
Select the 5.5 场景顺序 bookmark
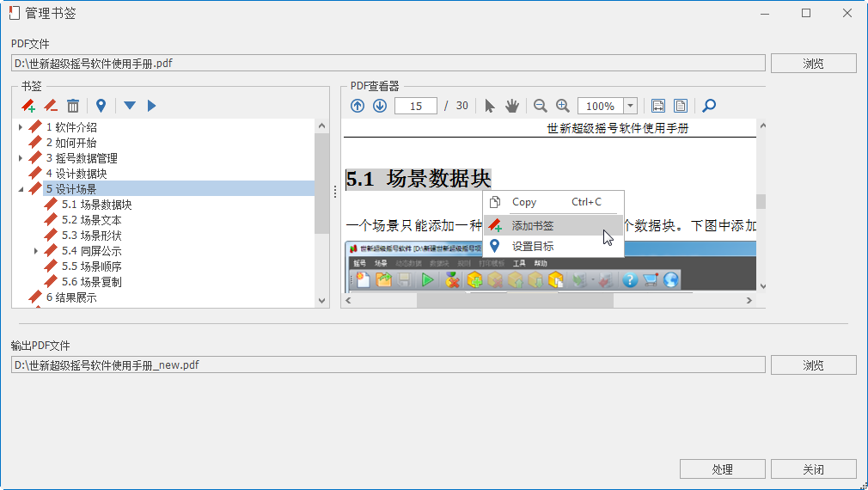point(92,266)
